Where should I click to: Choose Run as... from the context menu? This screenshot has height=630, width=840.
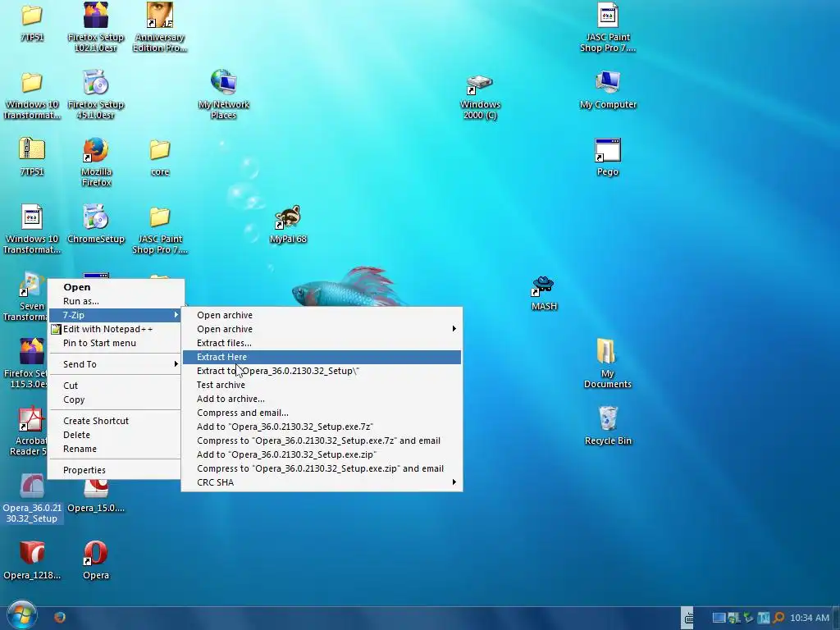[x=115, y=301]
